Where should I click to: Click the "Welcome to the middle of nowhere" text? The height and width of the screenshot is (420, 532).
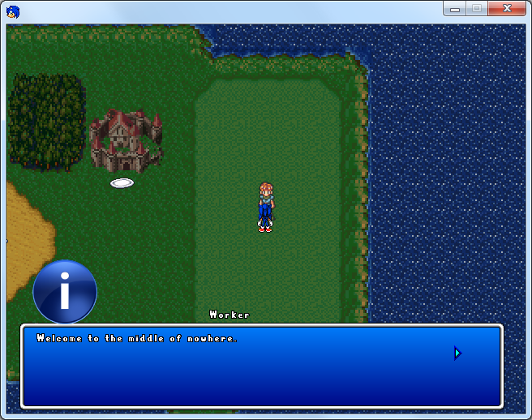pos(137,338)
